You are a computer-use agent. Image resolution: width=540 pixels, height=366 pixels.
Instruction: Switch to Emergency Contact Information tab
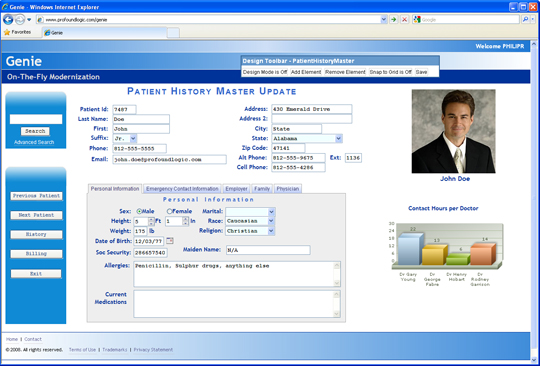[x=182, y=189]
